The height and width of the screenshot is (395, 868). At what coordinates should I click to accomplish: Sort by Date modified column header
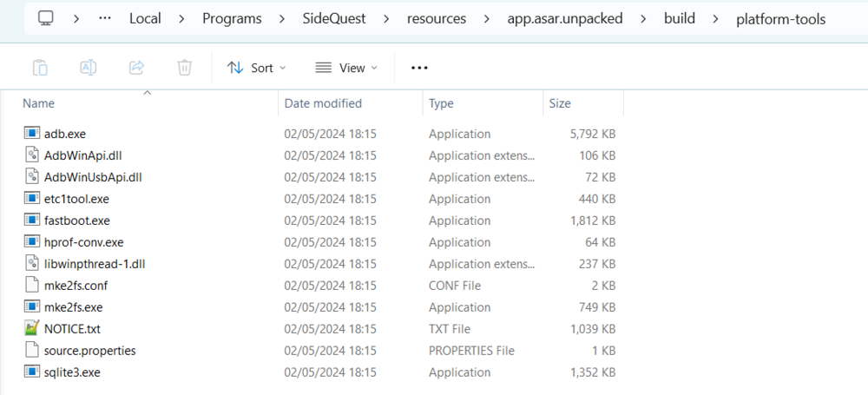tap(323, 103)
